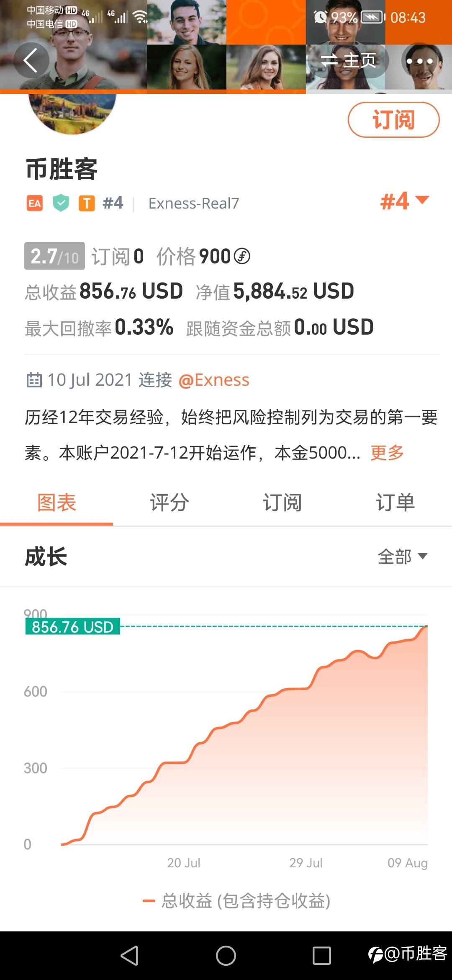
Task: Toggle the 总收益 chart legend item
Action: point(236,900)
